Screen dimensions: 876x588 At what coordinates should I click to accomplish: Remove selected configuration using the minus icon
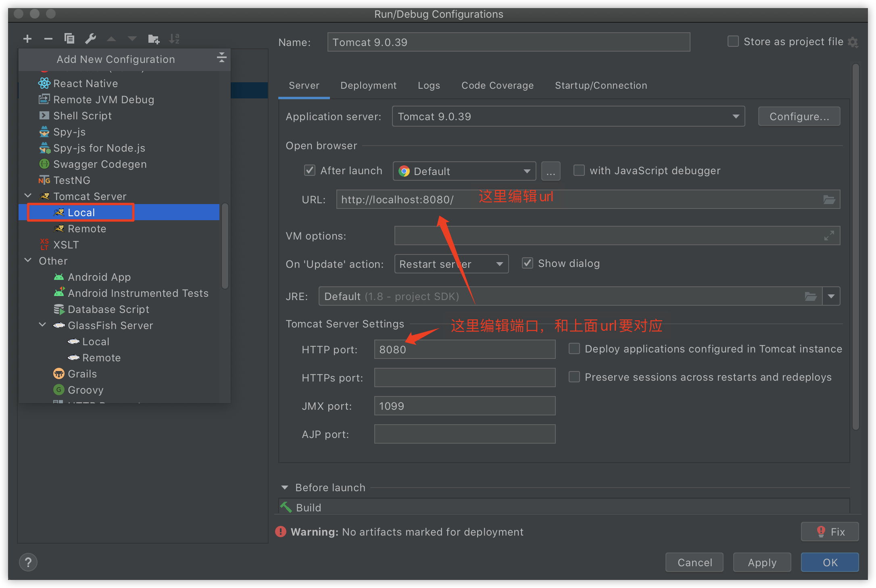[x=48, y=38]
